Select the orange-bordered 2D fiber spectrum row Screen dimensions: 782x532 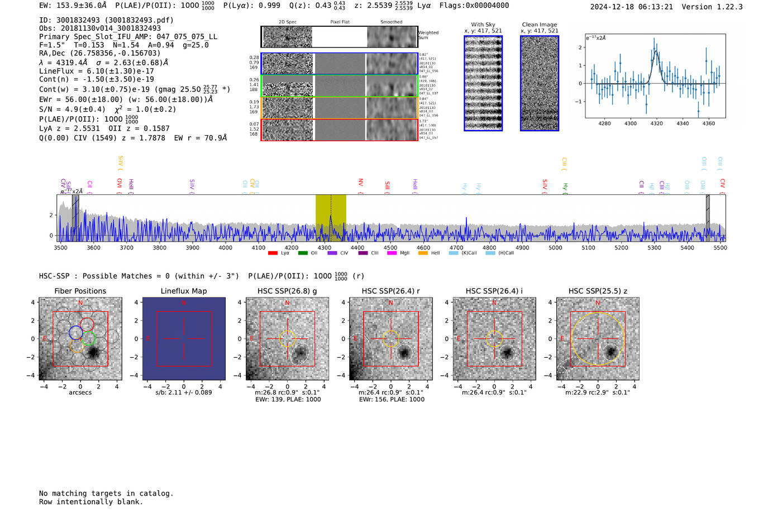(340, 108)
